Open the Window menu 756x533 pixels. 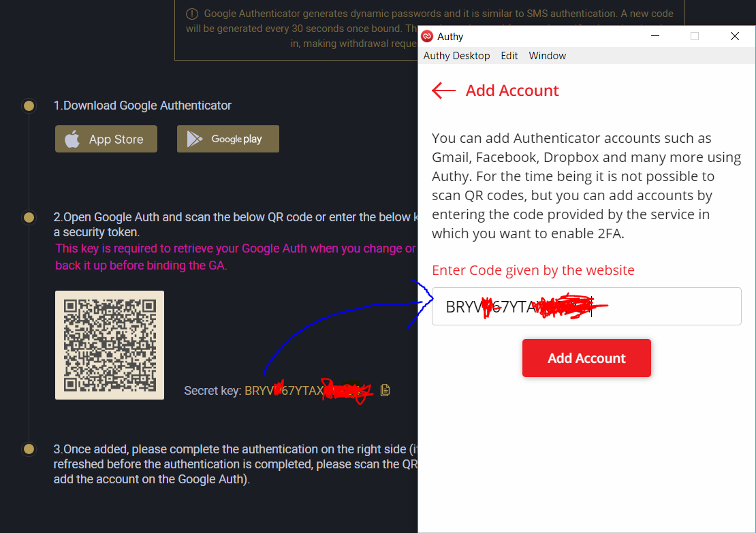547,56
